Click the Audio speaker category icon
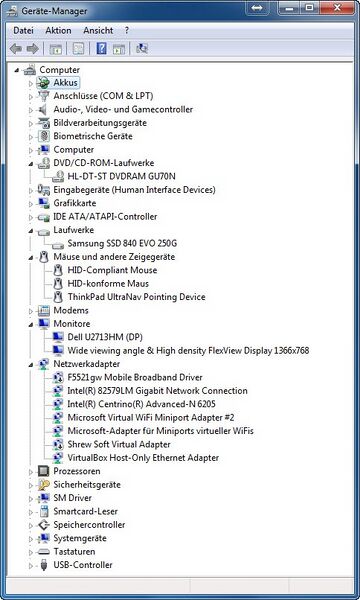Image resolution: width=360 pixels, height=600 pixels. pos(43,109)
